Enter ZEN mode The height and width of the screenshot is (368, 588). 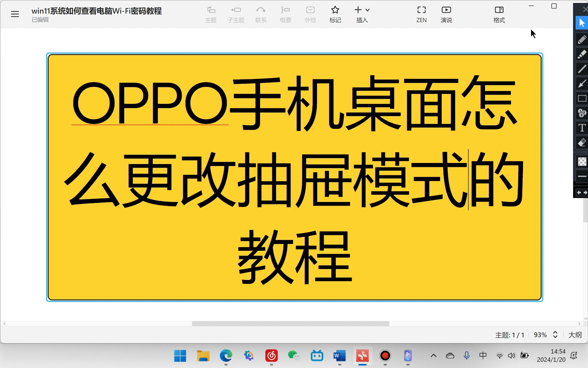point(421,15)
